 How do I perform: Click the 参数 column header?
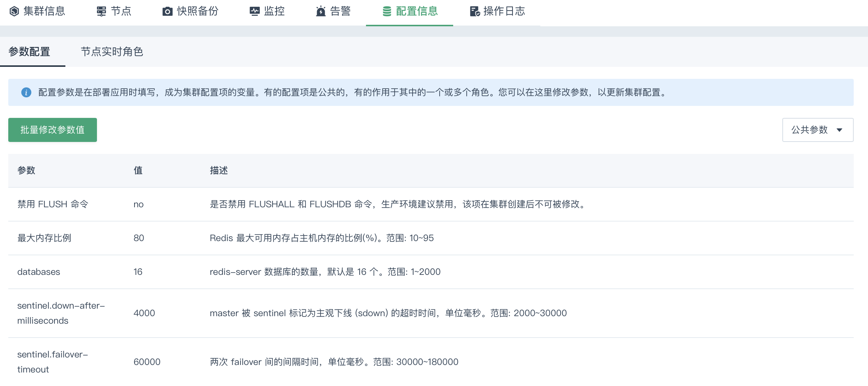point(26,170)
